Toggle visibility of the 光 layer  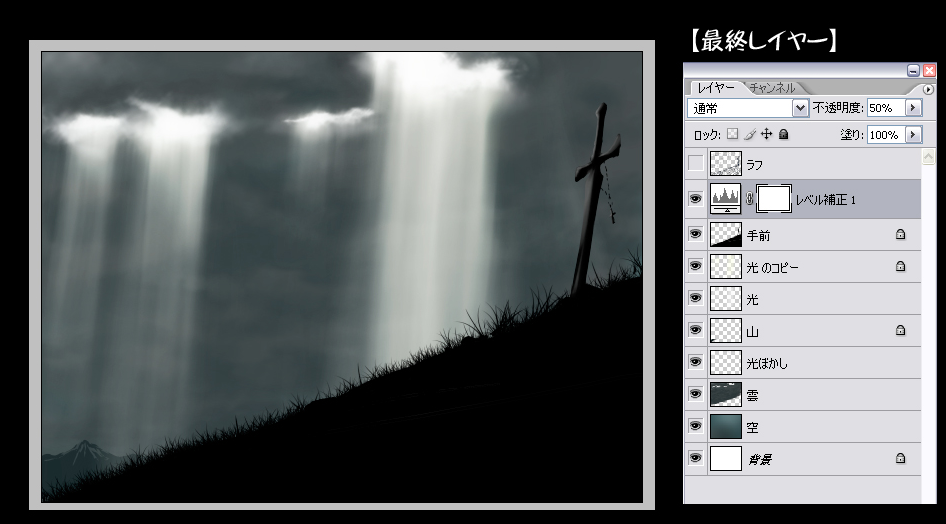[x=696, y=298]
